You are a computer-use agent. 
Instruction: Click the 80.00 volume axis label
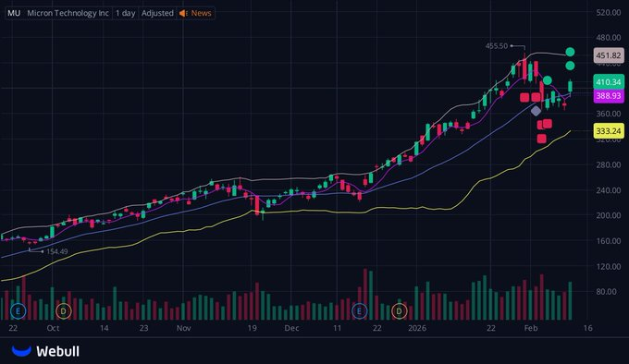pyautogui.click(x=606, y=292)
